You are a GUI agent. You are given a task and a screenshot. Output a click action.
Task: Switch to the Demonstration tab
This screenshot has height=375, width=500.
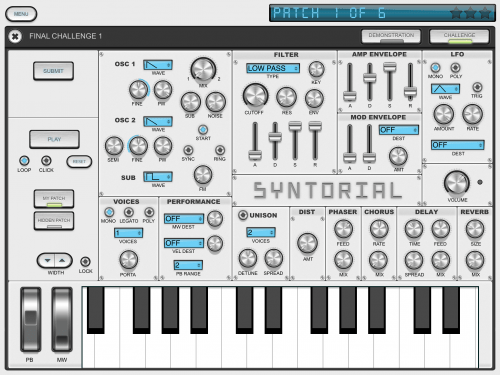tap(391, 36)
